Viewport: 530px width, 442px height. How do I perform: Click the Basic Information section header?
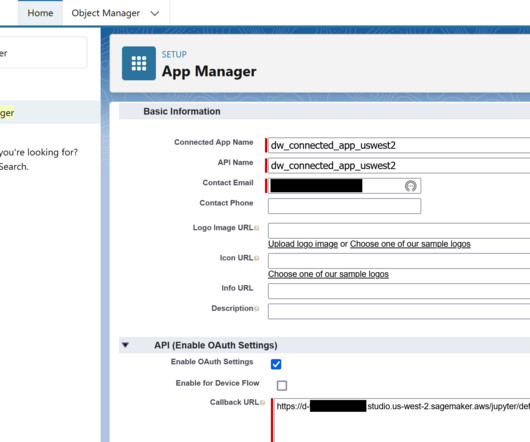click(x=324, y=112)
